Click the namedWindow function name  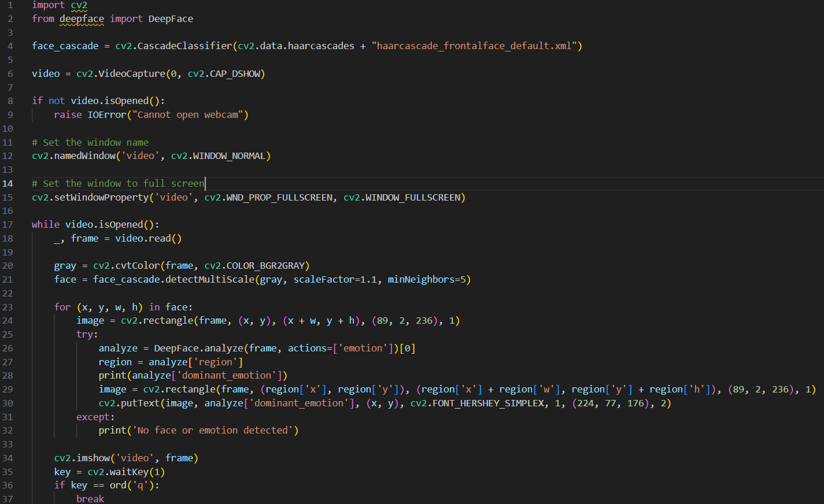[85, 155]
